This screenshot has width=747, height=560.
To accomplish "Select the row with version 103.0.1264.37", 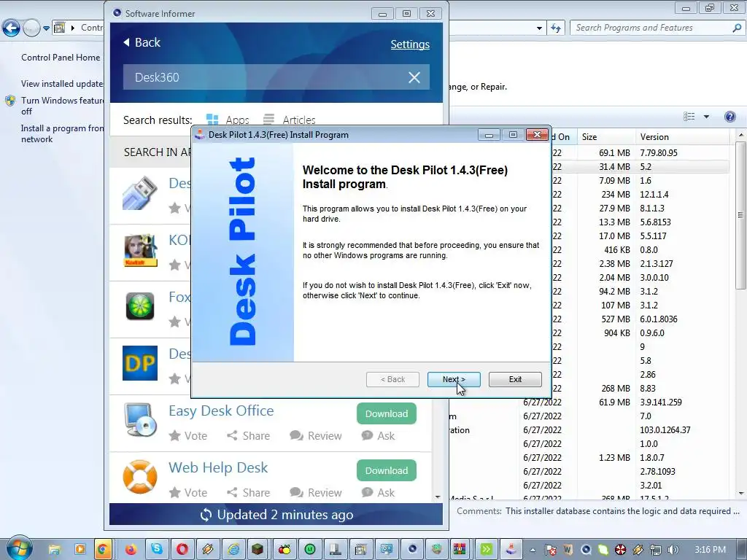I will point(591,430).
